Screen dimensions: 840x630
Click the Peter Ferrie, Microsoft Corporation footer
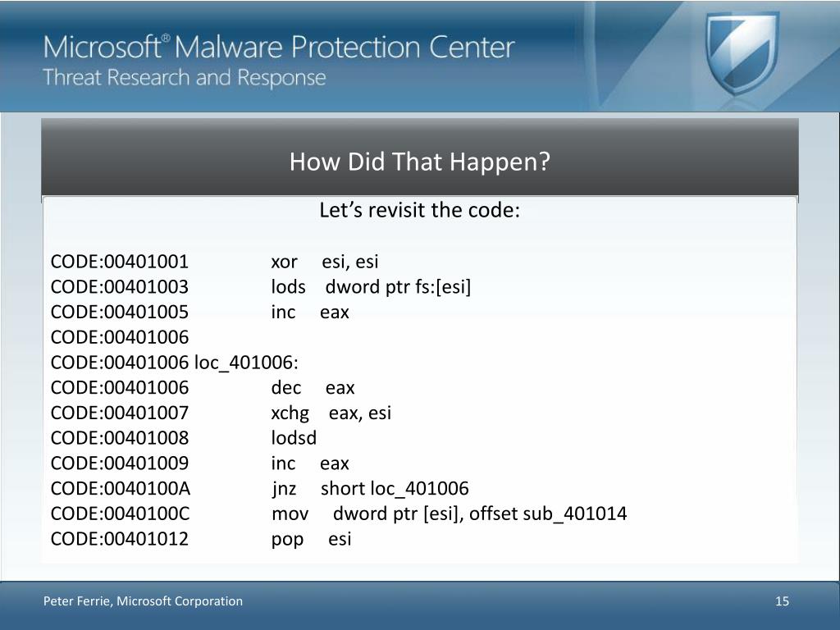click(x=143, y=601)
